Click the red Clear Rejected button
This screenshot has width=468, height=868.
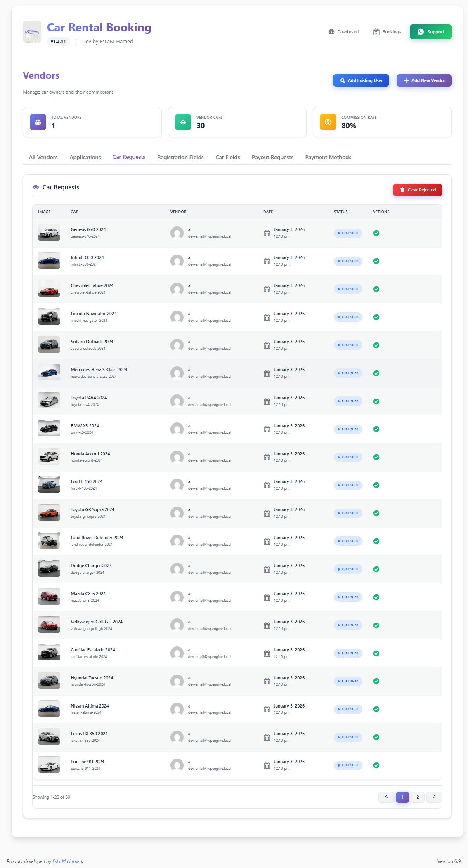click(418, 190)
